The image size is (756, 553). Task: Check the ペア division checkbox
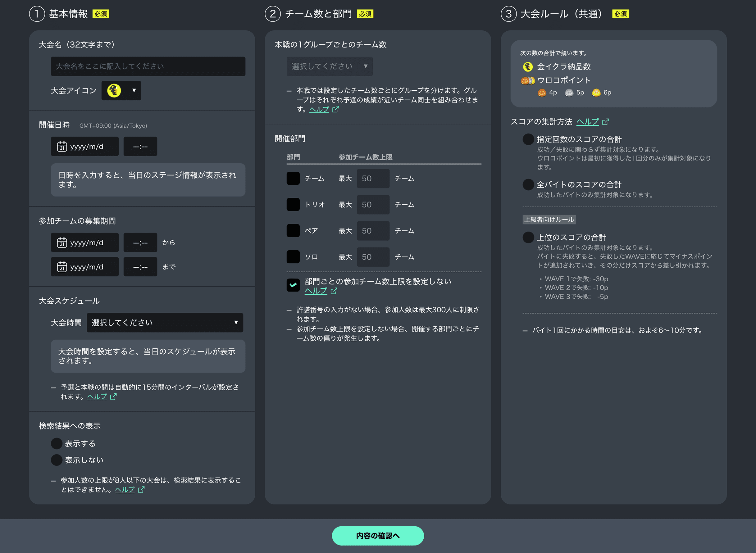(x=293, y=231)
